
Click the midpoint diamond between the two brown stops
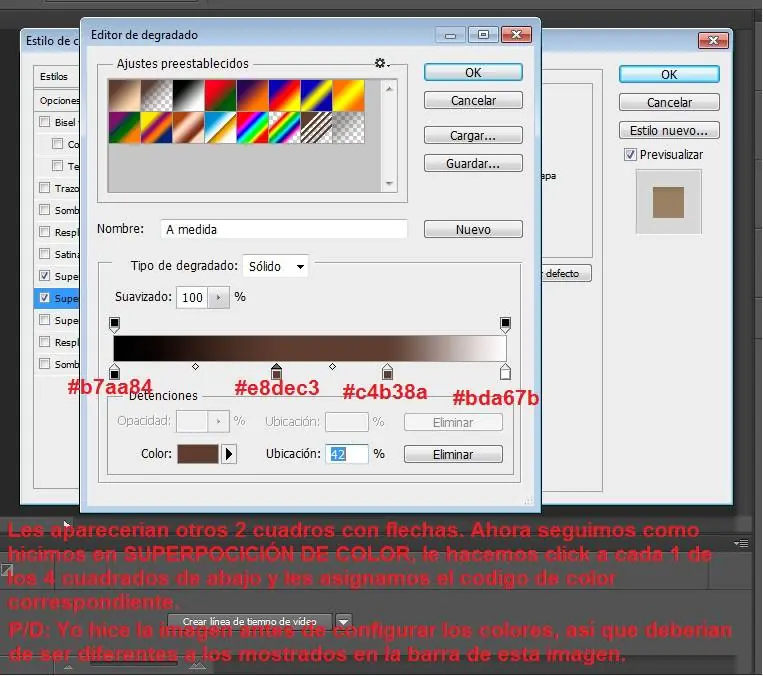pos(332,366)
